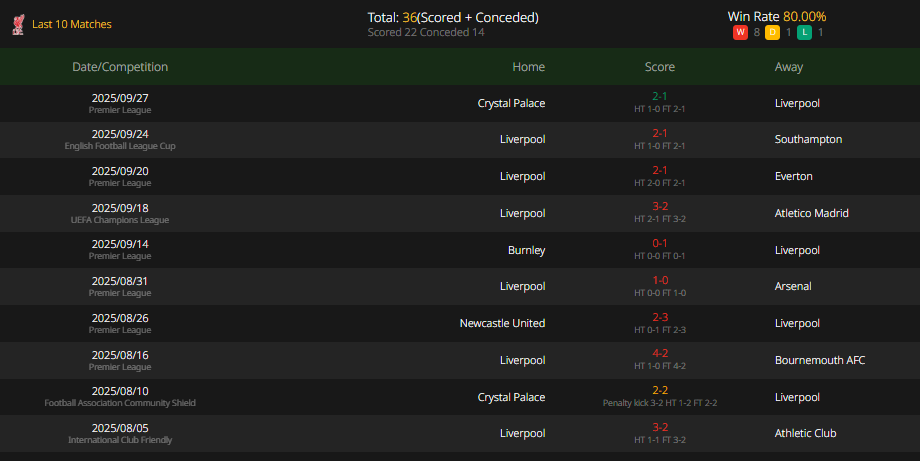920x461 pixels.
Task: Click the yellow D draws badge
Action: 772,32
